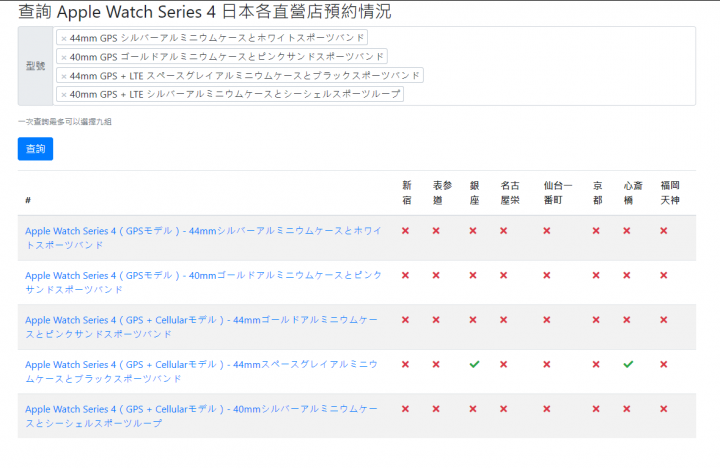
Task: Remove the 40mm GPS ゴールドアルミニウム tag
Action: (x=64, y=57)
